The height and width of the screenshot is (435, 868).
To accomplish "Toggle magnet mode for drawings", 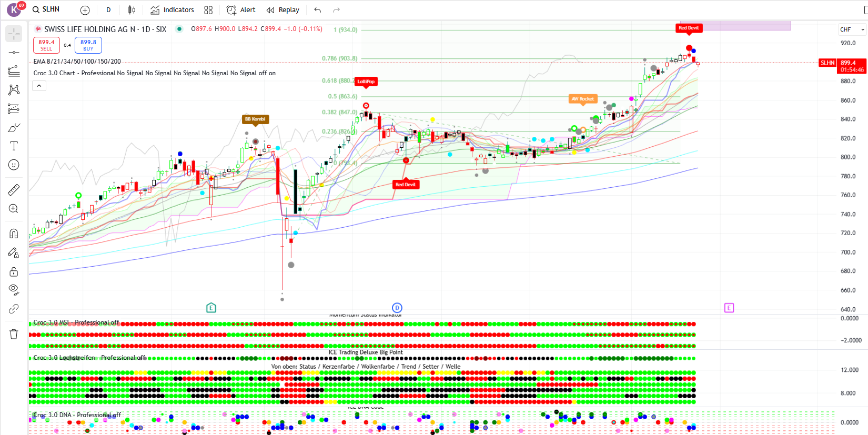I will click(14, 234).
